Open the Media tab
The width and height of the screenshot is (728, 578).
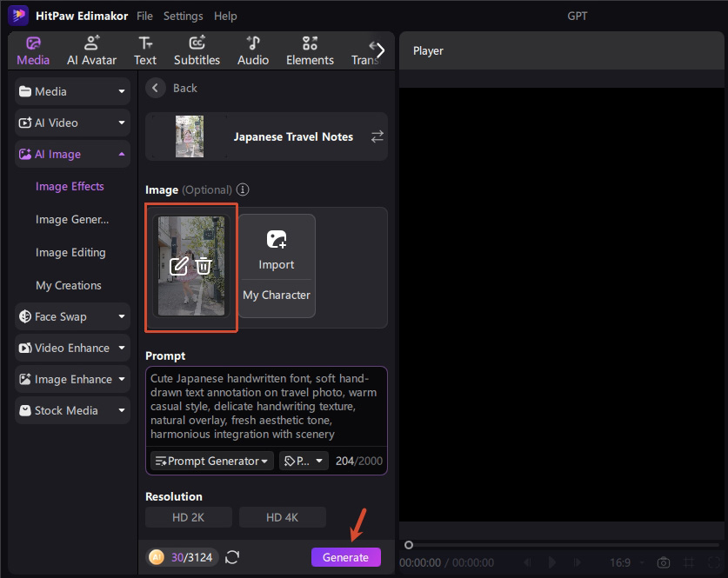pyautogui.click(x=33, y=51)
